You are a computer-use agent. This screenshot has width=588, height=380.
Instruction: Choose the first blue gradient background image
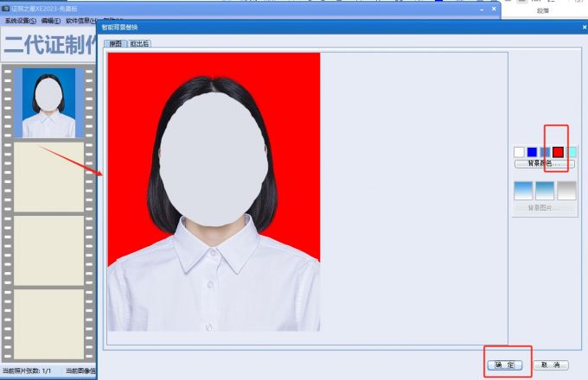(524, 190)
